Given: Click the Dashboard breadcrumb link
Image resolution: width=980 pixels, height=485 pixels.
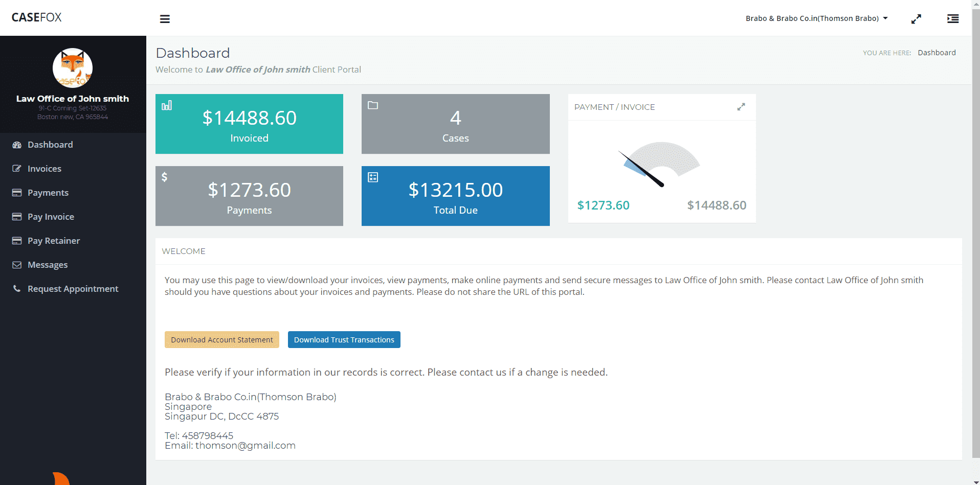Looking at the screenshot, I should 937,53.
